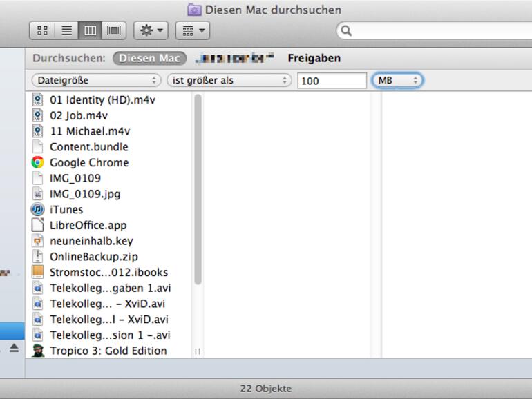Select '02 Job.m4v' file name
The height and width of the screenshot is (399, 532).
click(79, 115)
